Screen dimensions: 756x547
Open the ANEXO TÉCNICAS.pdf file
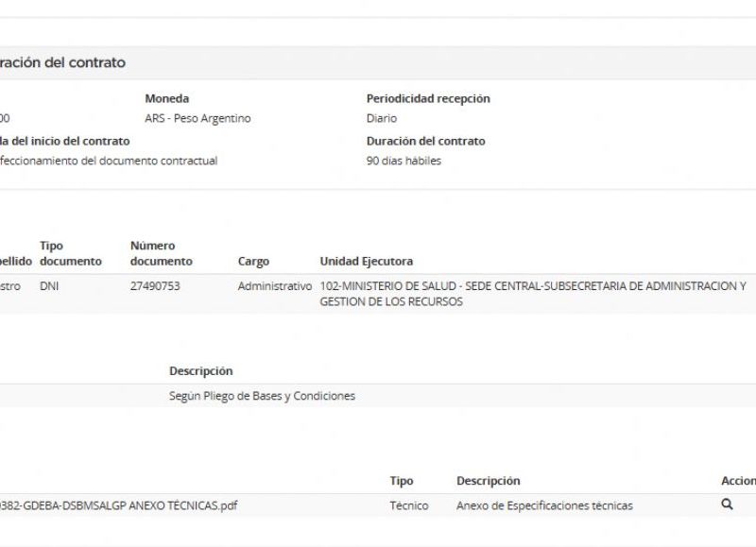[118, 505]
